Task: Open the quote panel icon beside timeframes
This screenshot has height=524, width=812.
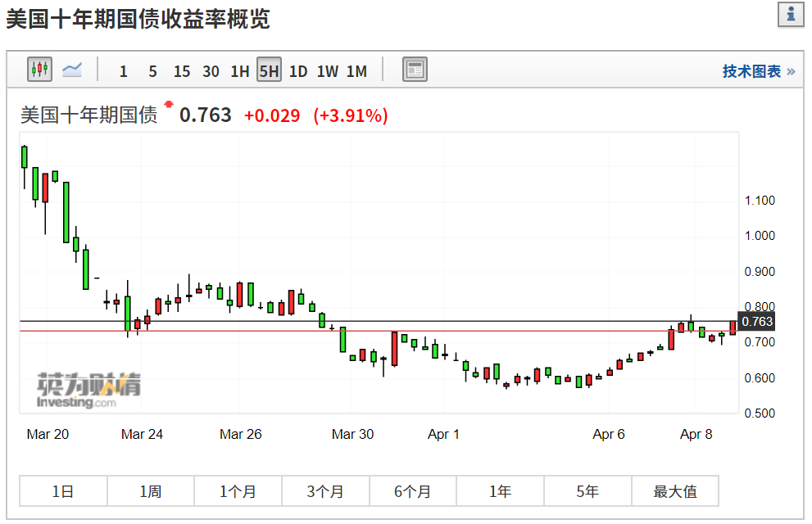Action: coord(415,70)
